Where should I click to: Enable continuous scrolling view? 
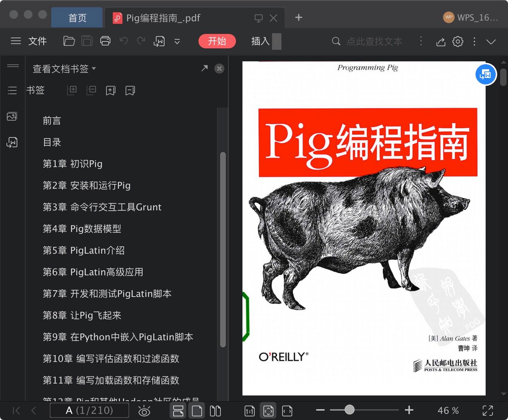tap(178, 411)
